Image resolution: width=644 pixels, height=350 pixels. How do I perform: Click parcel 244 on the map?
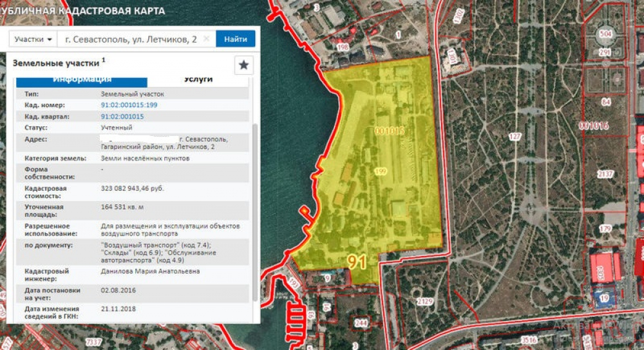point(361,323)
